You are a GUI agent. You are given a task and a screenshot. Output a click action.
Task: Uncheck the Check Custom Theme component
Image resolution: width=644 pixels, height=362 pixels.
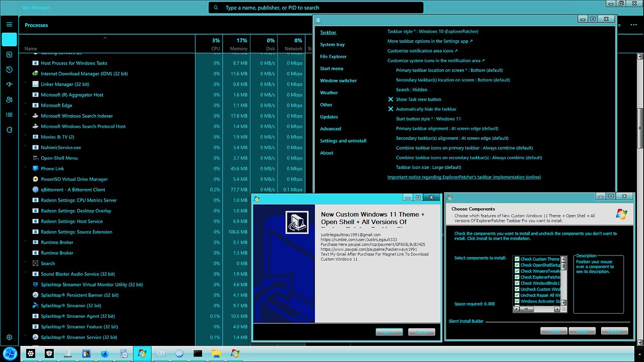click(517, 259)
